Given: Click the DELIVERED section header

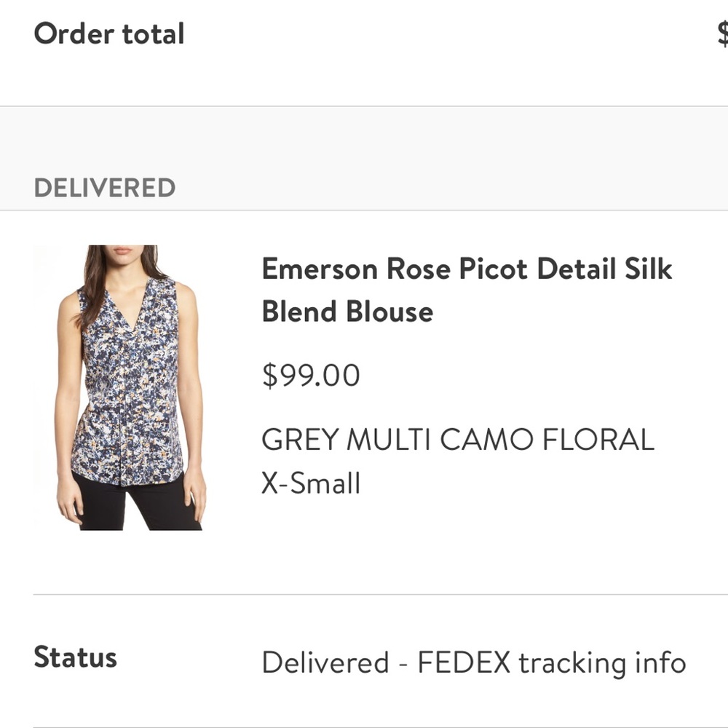Looking at the screenshot, I should click(104, 187).
